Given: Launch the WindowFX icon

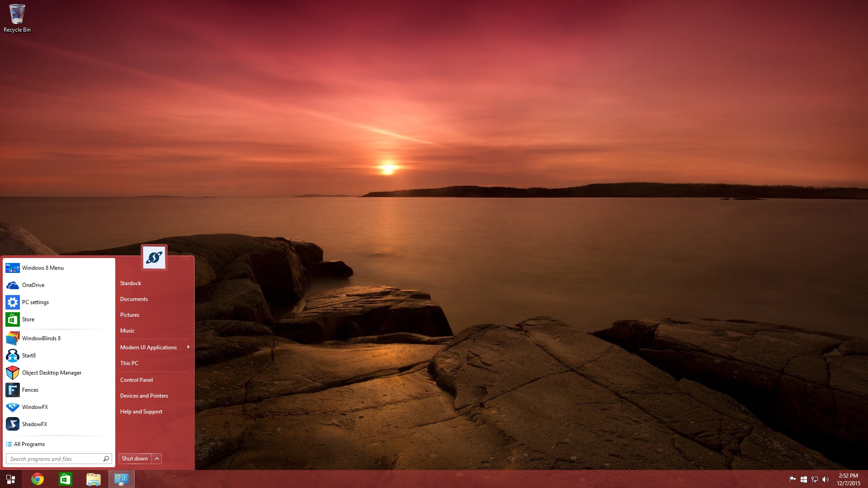Looking at the screenshot, I should click(13, 407).
